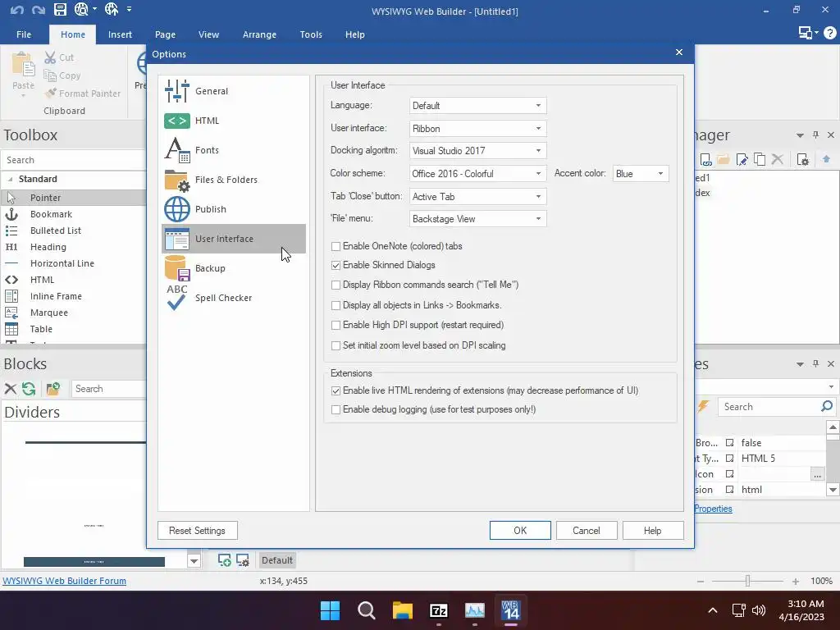The height and width of the screenshot is (630, 840).
Task: Open the 'File' menu style dropdown
Action: click(478, 218)
